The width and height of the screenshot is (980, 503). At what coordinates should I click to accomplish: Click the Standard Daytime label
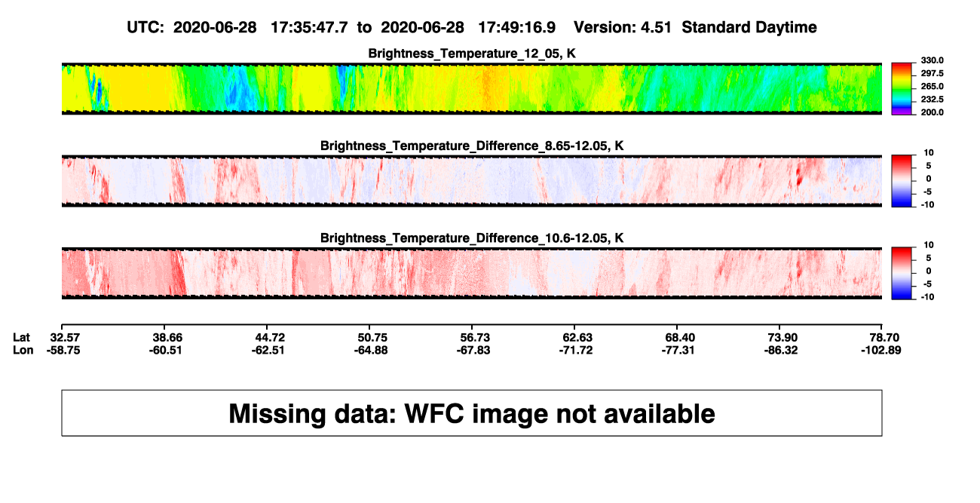(x=749, y=28)
